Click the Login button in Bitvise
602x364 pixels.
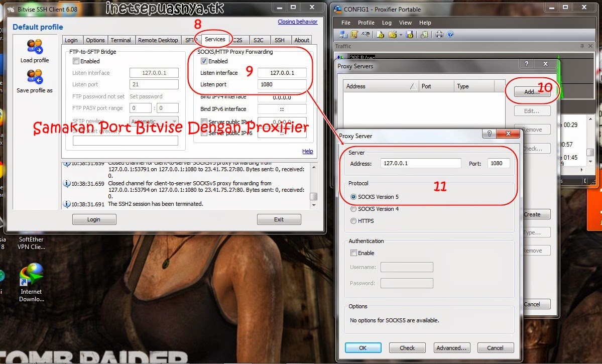click(x=94, y=219)
